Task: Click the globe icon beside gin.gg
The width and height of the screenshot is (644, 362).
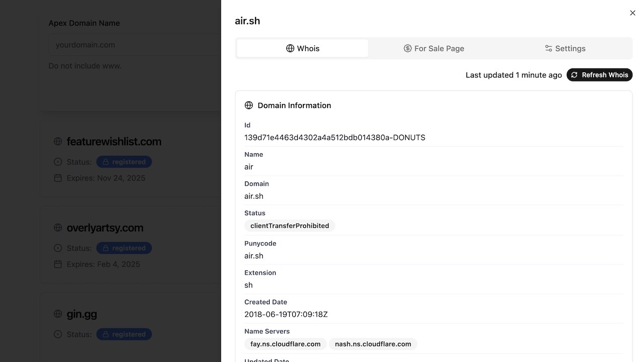Action: (x=57, y=314)
